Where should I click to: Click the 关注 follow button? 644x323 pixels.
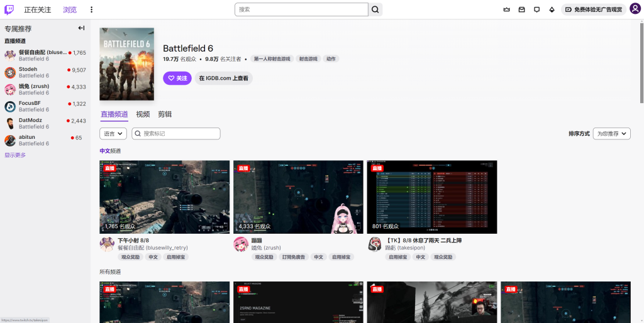click(x=177, y=78)
